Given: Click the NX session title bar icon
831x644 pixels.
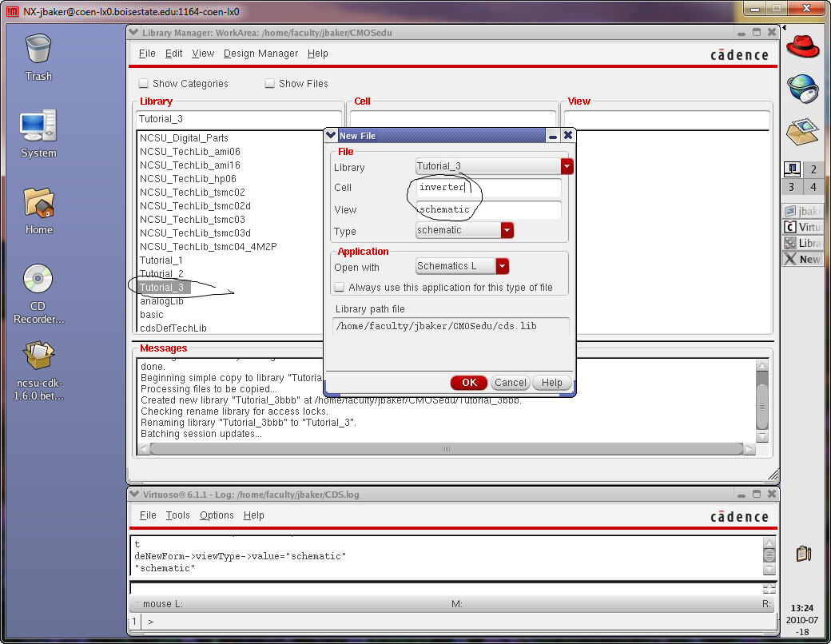Looking at the screenshot, I should click(x=12, y=11).
